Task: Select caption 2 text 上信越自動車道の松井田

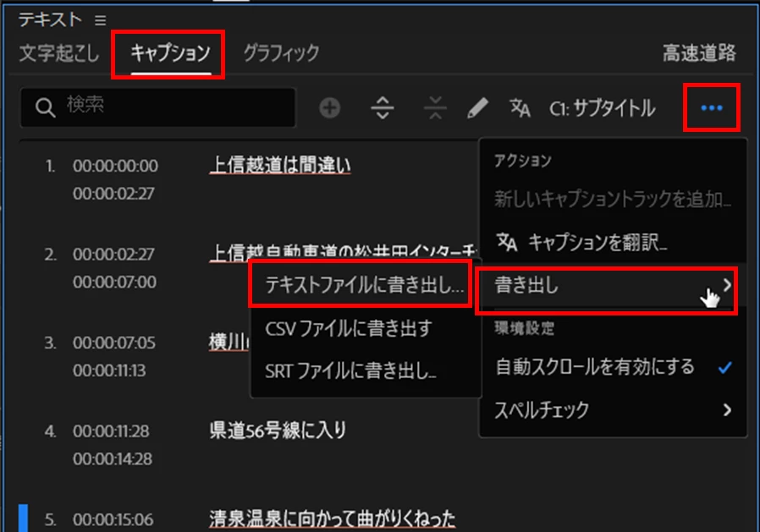Action: click(x=343, y=253)
